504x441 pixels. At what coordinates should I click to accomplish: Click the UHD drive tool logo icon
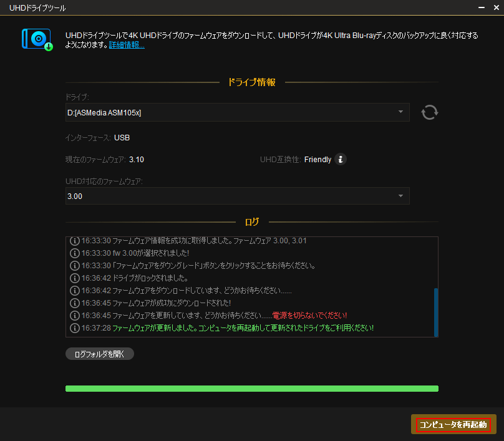coord(37,40)
